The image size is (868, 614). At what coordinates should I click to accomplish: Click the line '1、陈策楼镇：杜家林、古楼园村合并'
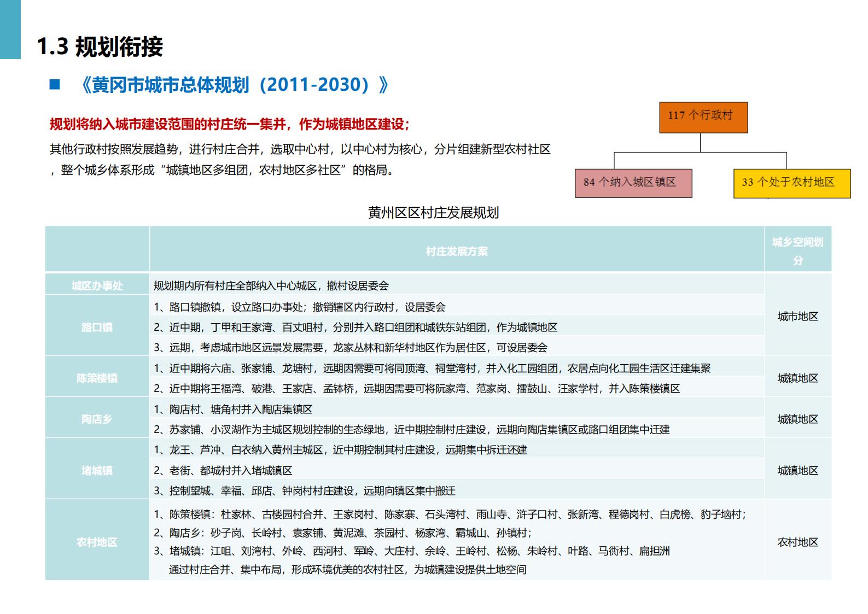[450, 514]
